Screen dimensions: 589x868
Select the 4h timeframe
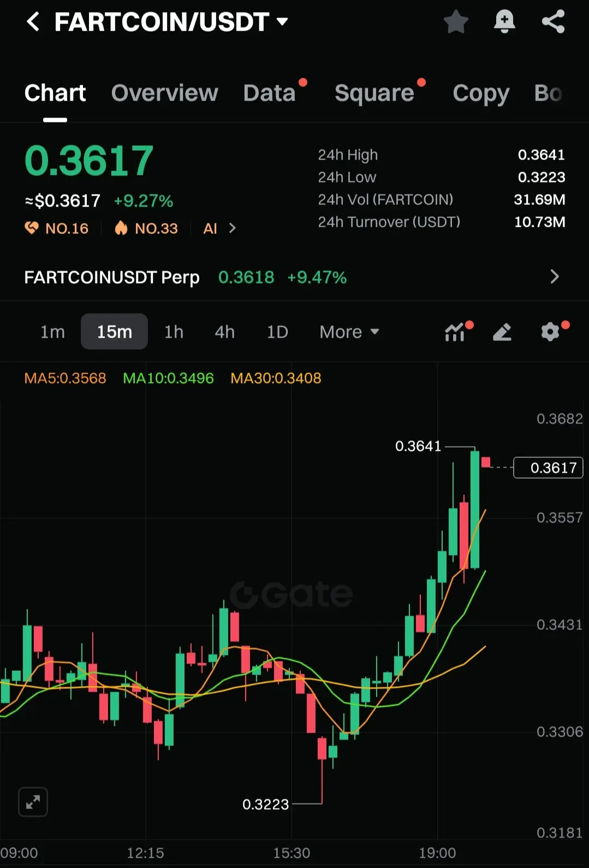click(224, 332)
